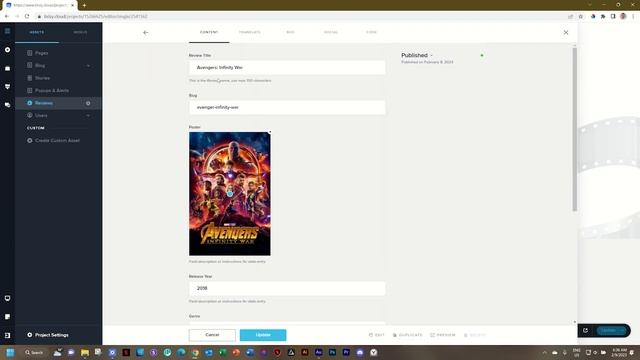This screenshot has height=360, width=640.
Task: Select the Translate tab
Action: click(x=249, y=32)
